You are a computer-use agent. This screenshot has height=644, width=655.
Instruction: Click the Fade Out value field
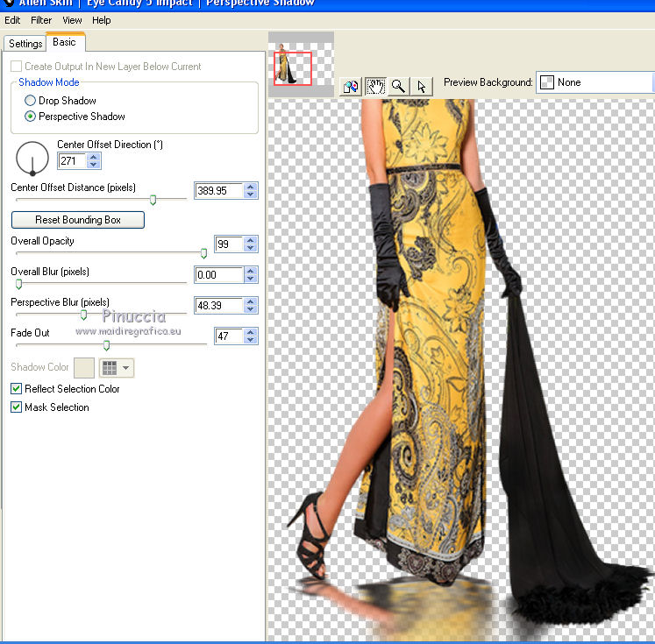point(229,336)
